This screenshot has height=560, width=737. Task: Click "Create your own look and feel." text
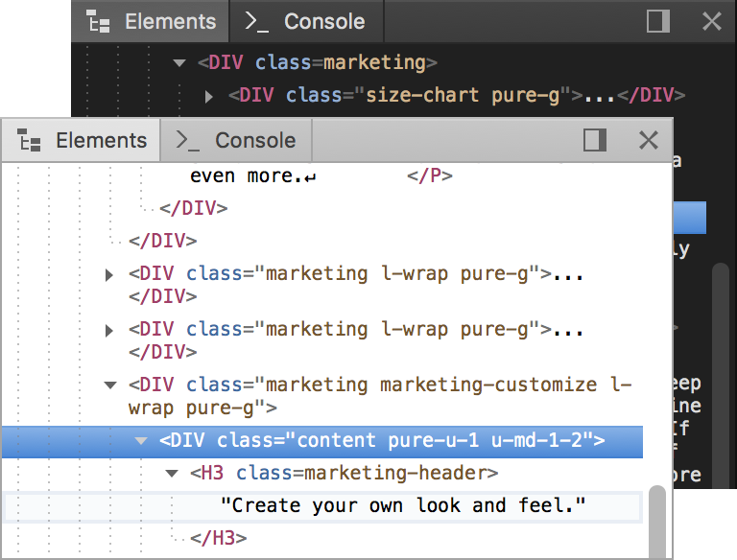pos(403,506)
